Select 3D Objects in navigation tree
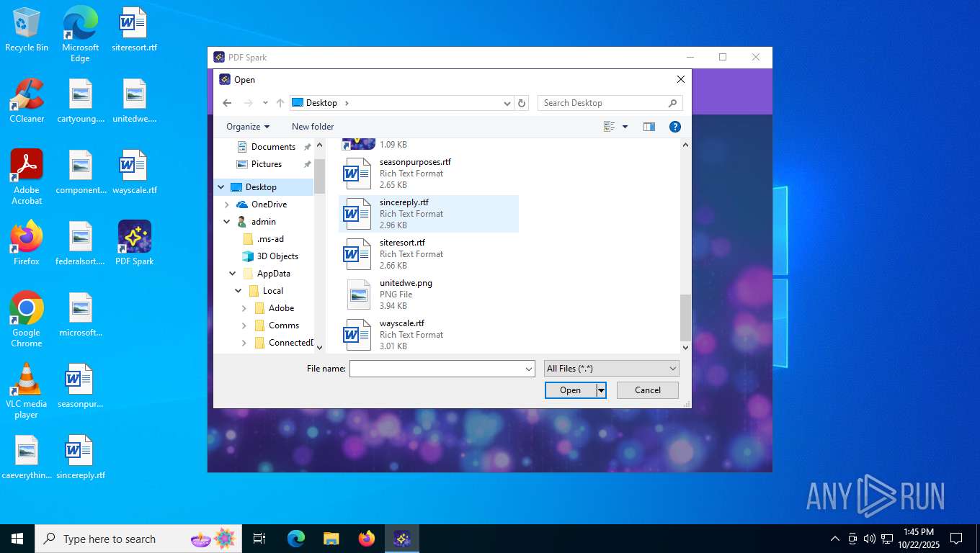 point(277,256)
